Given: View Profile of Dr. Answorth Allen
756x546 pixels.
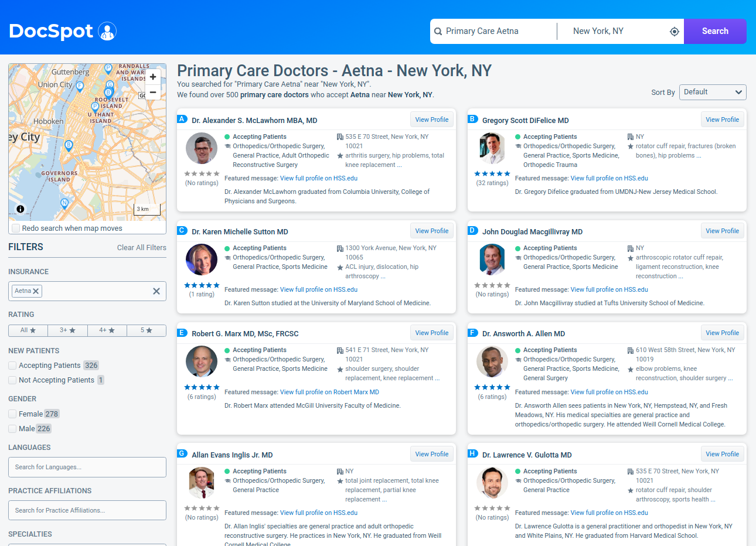Looking at the screenshot, I should pyautogui.click(x=723, y=333).
